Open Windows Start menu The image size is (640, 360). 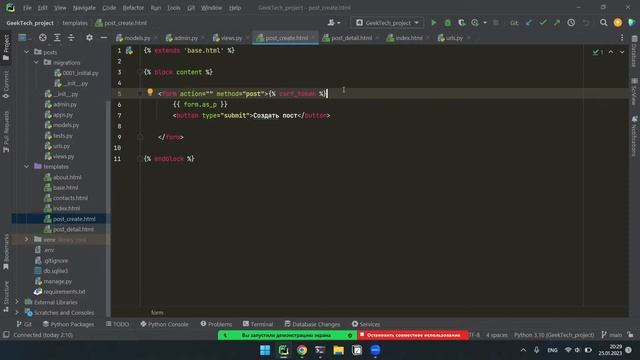click(x=265, y=350)
